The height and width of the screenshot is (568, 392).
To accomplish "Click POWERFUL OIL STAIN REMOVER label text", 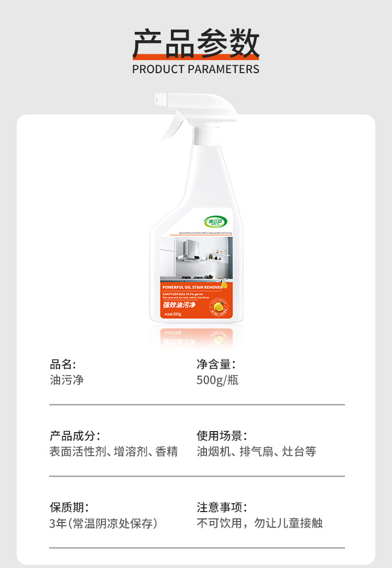I will 192,287.
